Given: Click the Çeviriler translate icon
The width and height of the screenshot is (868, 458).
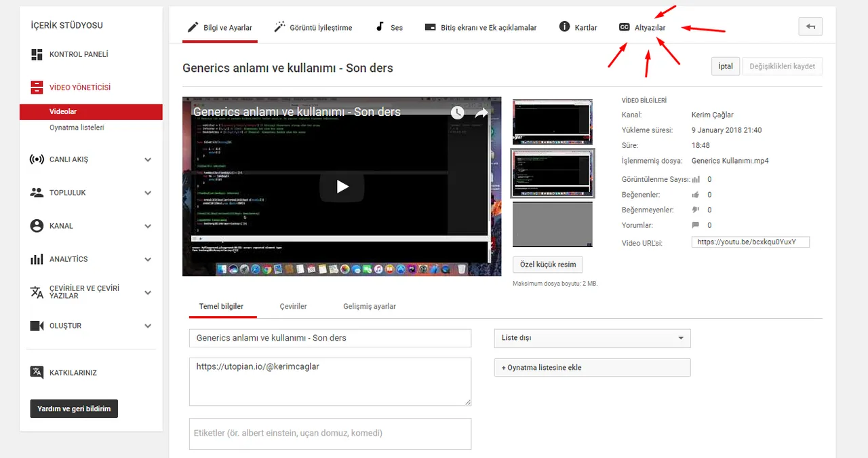Looking at the screenshot, I should 37,292.
